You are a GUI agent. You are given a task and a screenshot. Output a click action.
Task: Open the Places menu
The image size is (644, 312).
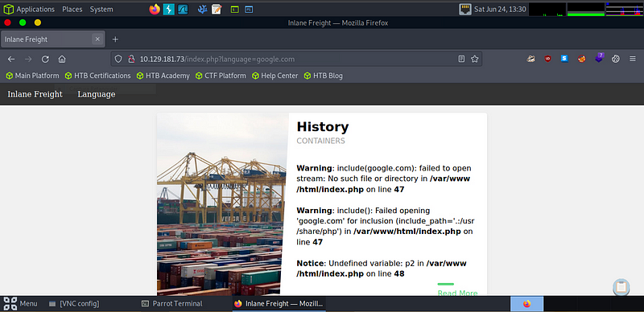click(x=72, y=9)
